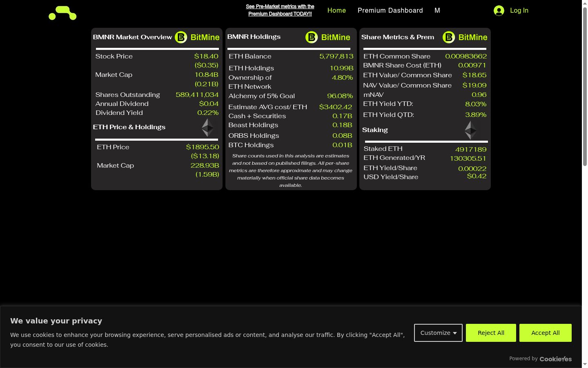Click the Stock Price value $18.40
The image size is (588, 368).
[206, 56]
